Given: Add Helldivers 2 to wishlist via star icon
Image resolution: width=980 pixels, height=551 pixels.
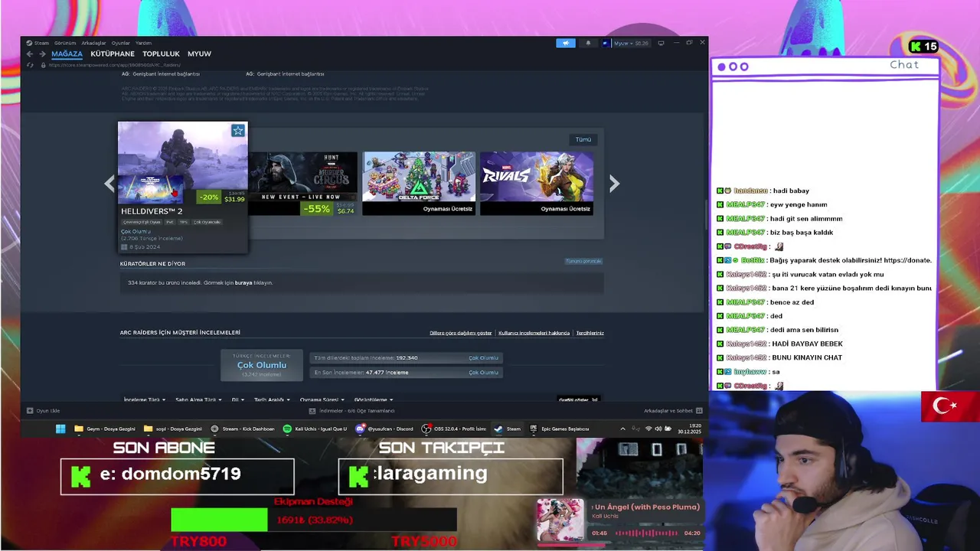Looking at the screenshot, I should pyautogui.click(x=238, y=131).
